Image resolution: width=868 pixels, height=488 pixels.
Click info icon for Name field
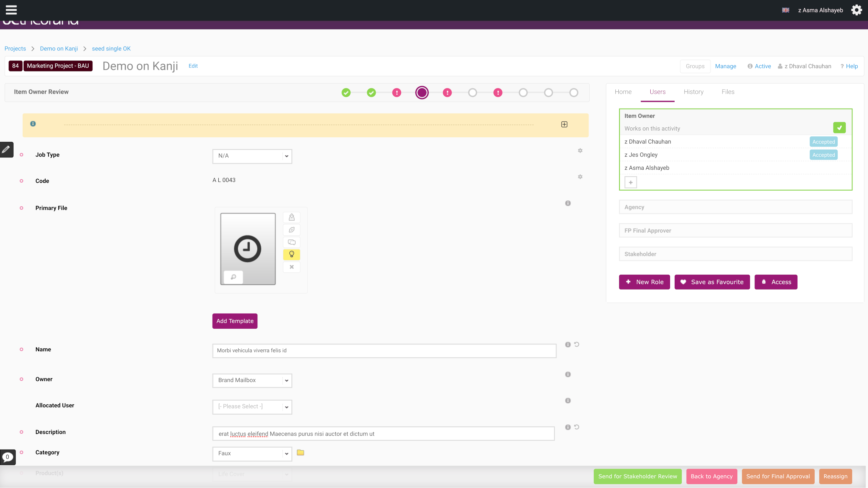click(x=568, y=345)
